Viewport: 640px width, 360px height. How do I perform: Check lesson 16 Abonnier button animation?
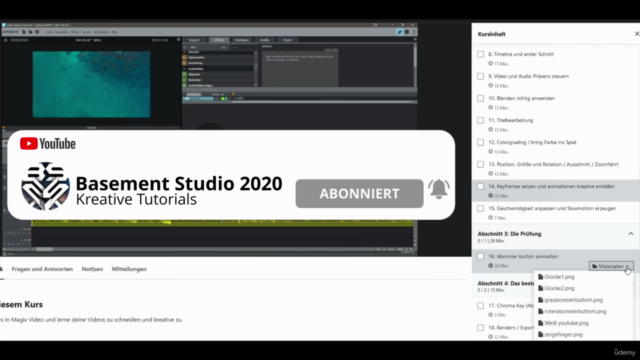click(480, 256)
